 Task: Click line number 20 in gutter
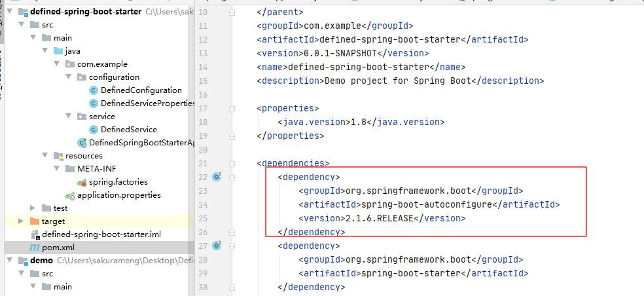click(203, 150)
